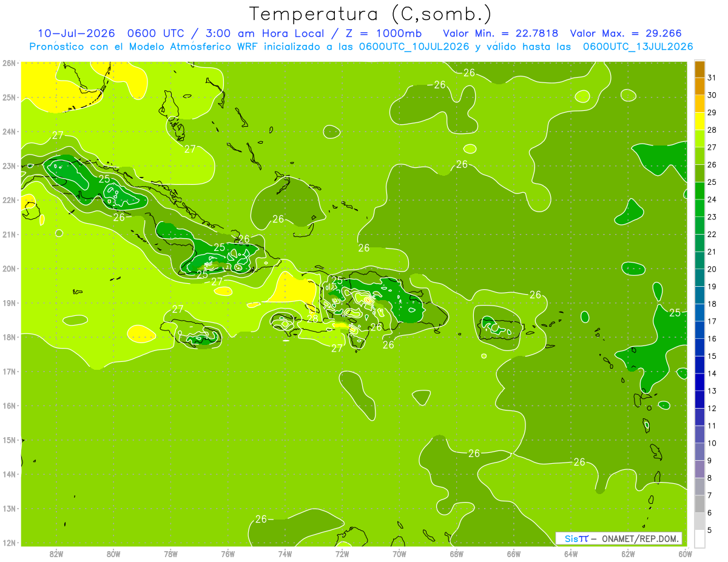The height and width of the screenshot is (562, 728).
Task: Click longitude axis label "70W"
Action: [x=399, y=554]
